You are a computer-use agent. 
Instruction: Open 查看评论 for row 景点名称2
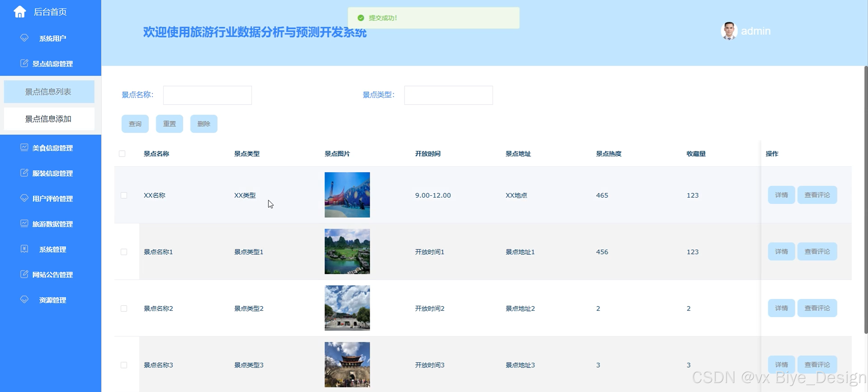point(817,308)
